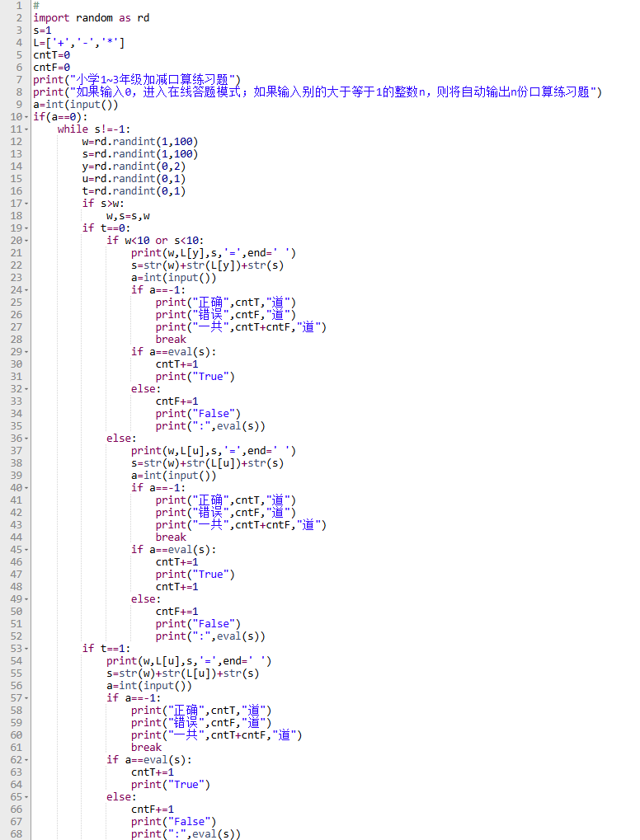Click 'print("True")' on line 31
This screenshot has width=640, height=840.
click(x=195, y=377)
